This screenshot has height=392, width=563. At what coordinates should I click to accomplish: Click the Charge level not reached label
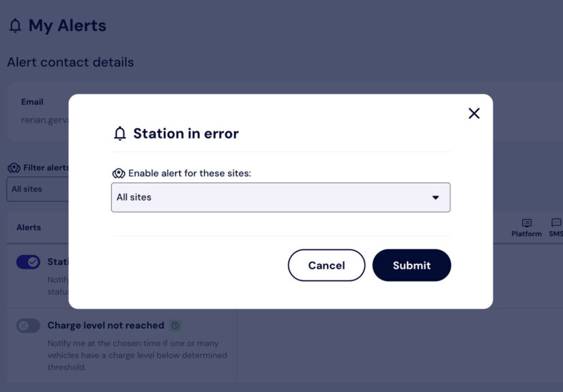106,326
